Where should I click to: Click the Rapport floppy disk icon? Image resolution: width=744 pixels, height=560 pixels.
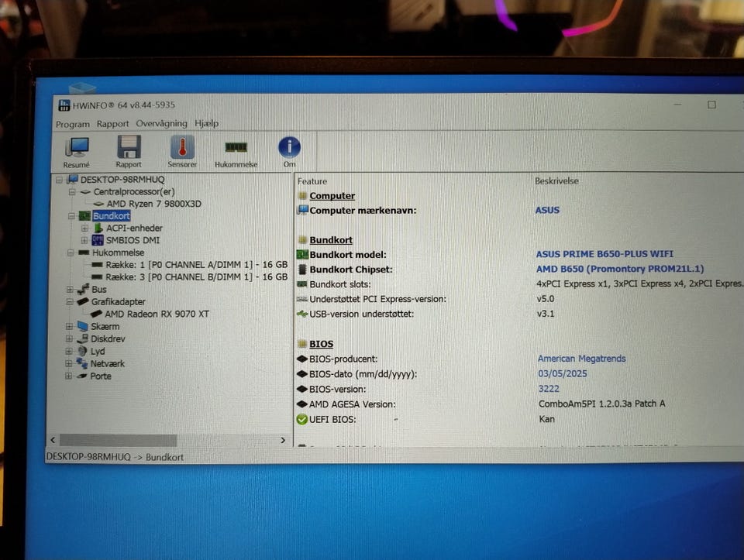click(129, 147)
